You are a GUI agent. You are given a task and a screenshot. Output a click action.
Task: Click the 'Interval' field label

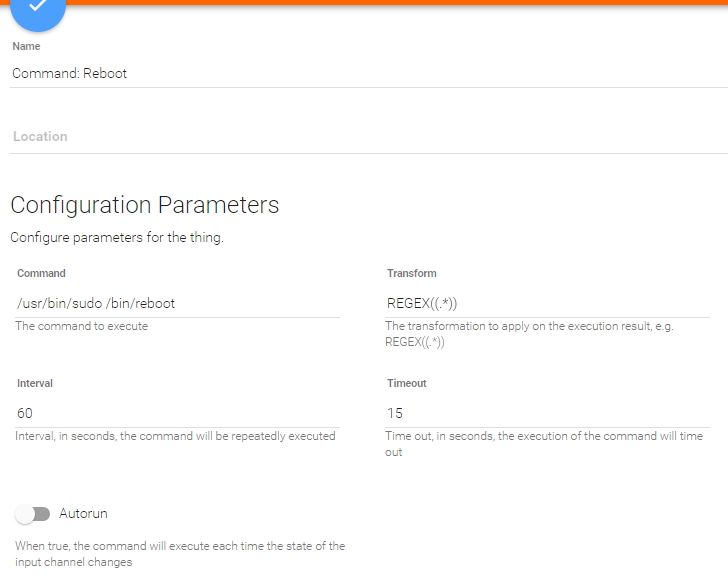click(35, 383)
